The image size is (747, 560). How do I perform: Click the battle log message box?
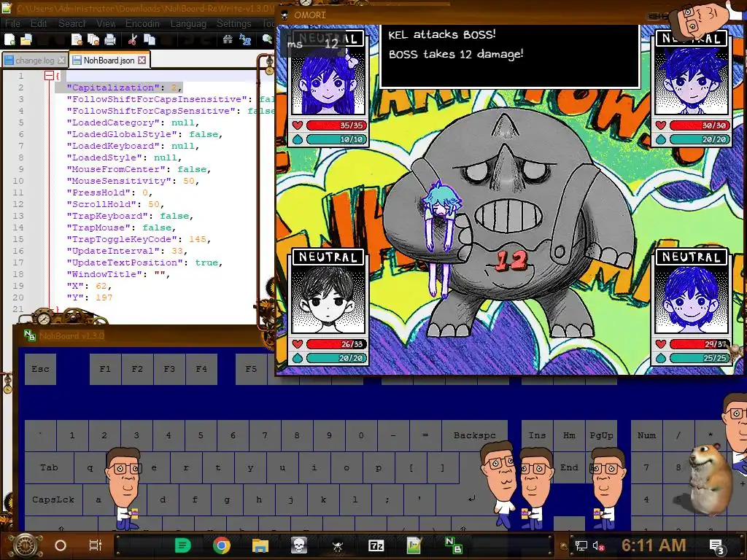pyautogui.click(x=510, y=55)
